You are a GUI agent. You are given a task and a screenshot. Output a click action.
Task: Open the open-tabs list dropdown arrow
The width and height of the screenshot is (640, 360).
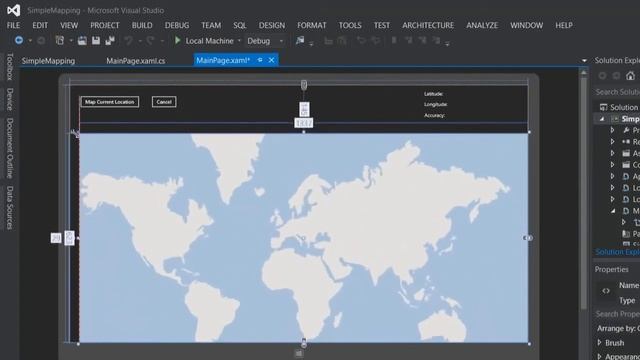click(584, 60)
